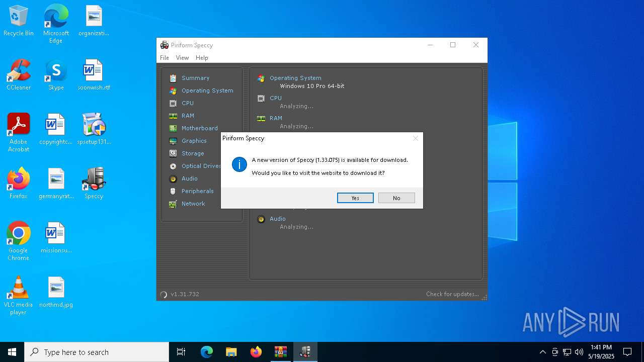
Task: Click the Peripherals mouse icon in the sidebar
Action: [x=173, y=191]
